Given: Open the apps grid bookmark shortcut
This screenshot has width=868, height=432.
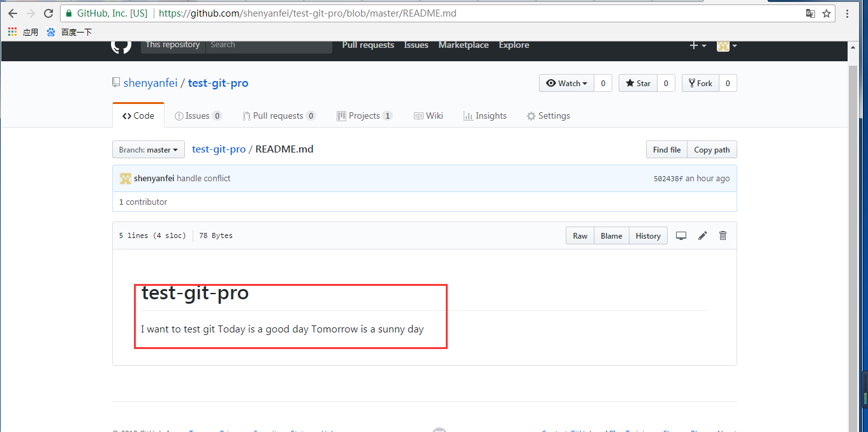Looking at the screenshot, I should coord(23,32).
